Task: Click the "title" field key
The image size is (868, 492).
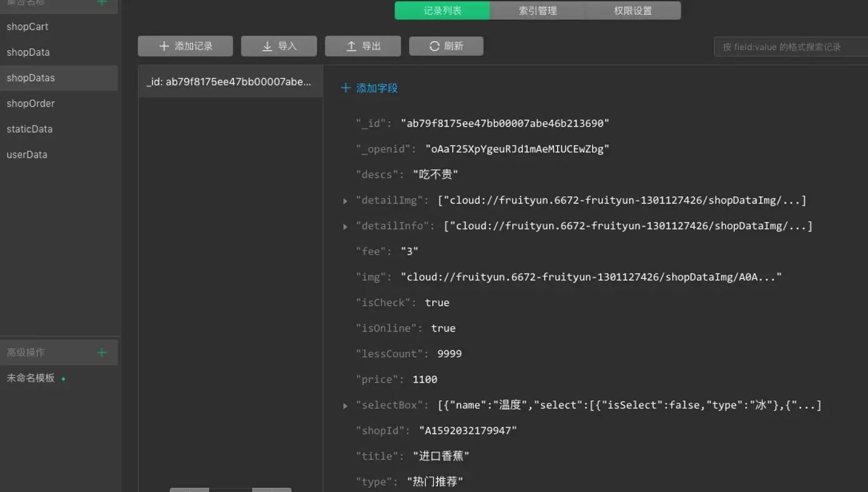Action: point(380,456)
